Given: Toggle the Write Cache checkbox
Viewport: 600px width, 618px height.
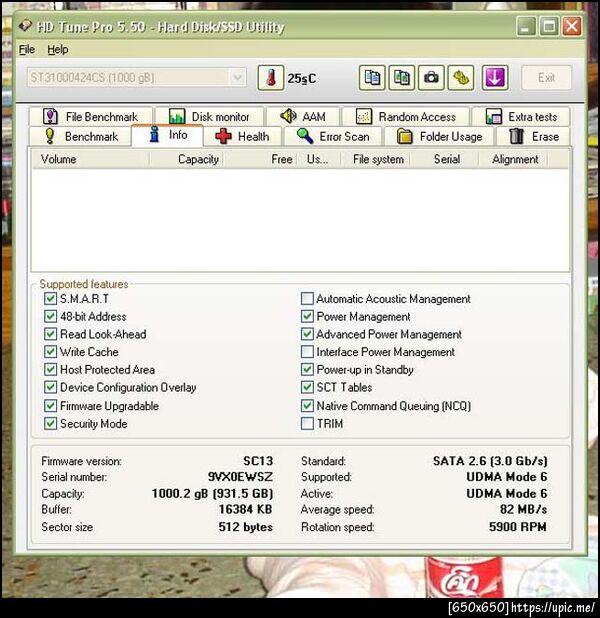Looking at the screenshot, I should (x=50, y=351).
